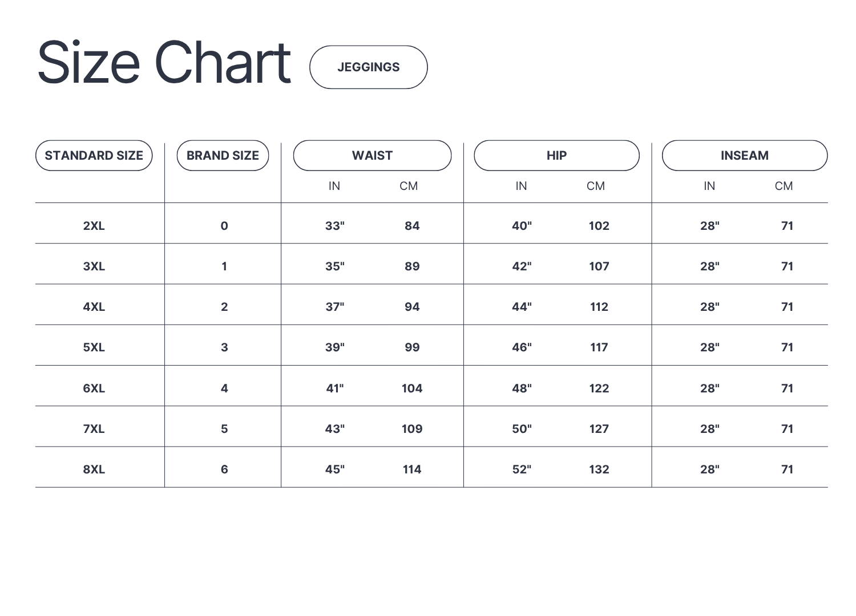Screen dimensions: 856x616
Task: Click the Size Chart title text
Action: (x=164, y=63)
